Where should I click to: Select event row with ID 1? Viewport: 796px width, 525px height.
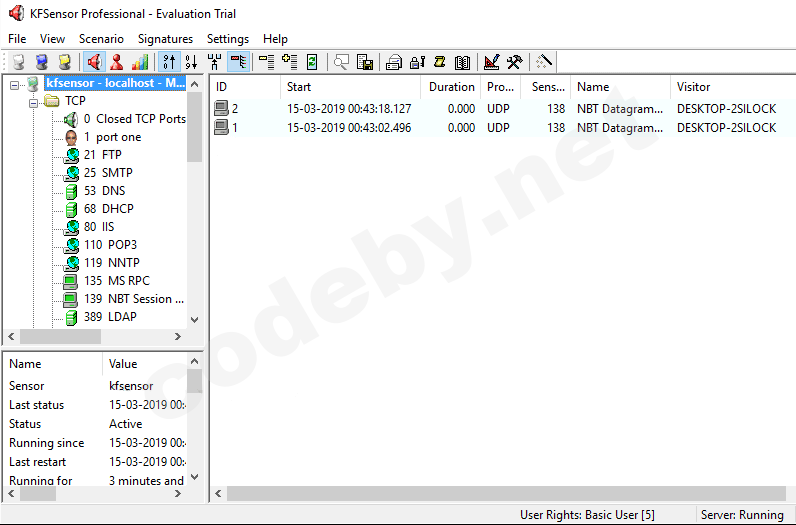pos(503,127)
